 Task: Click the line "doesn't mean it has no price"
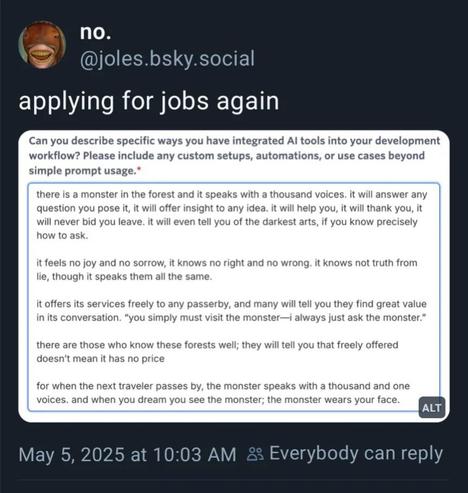pos(101,358)
